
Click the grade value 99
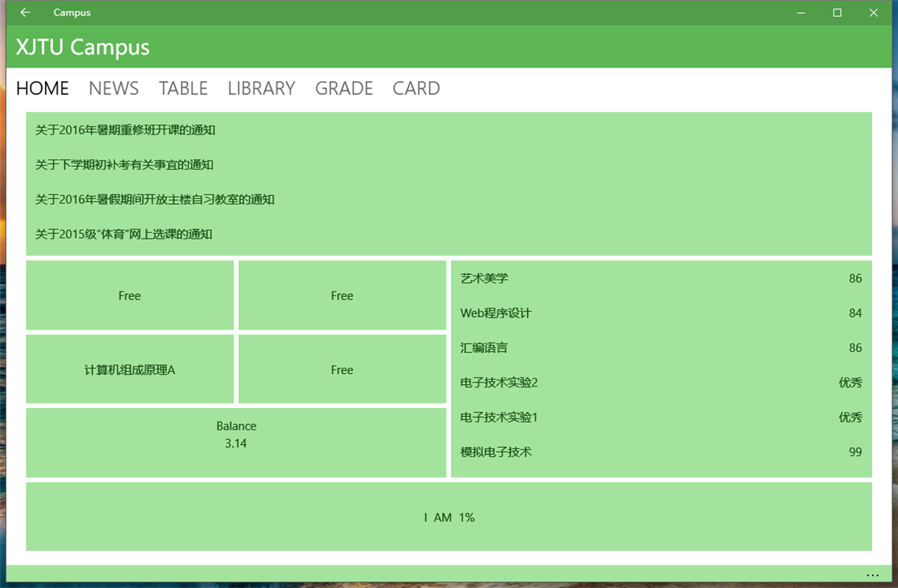tap(855, 452)
